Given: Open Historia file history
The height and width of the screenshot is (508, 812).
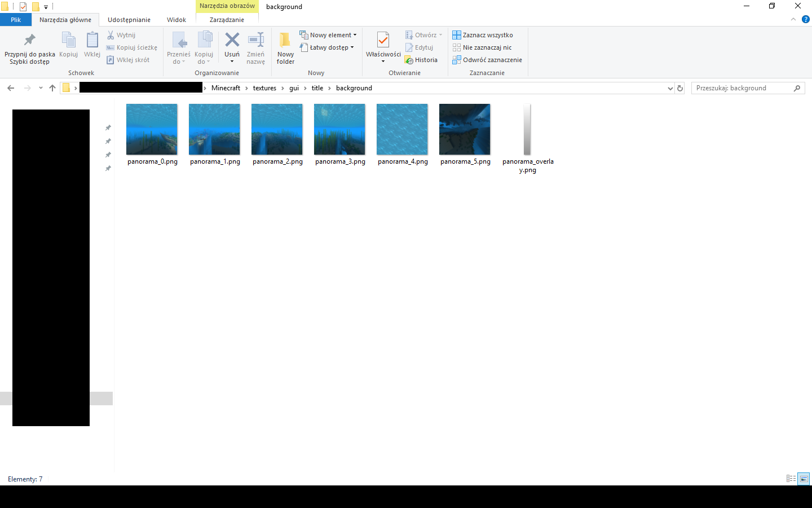Looking at the screenshot, I should (421, 60).
